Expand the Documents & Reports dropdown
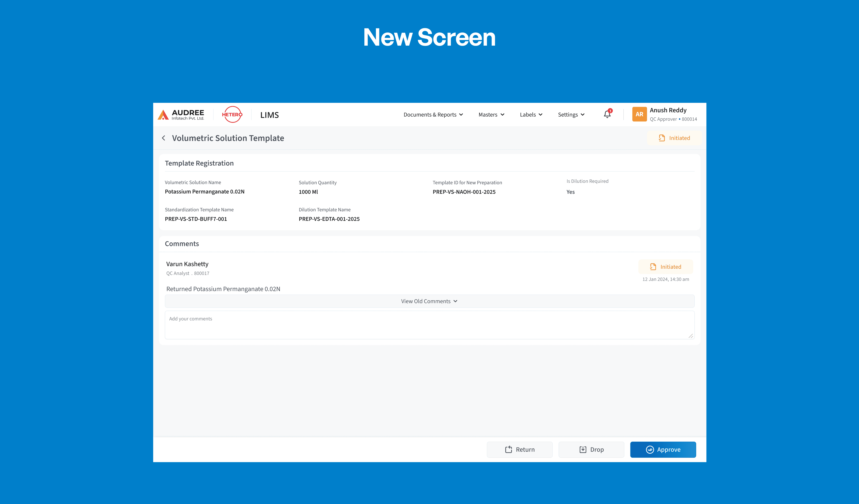 (x=433, y=114)
